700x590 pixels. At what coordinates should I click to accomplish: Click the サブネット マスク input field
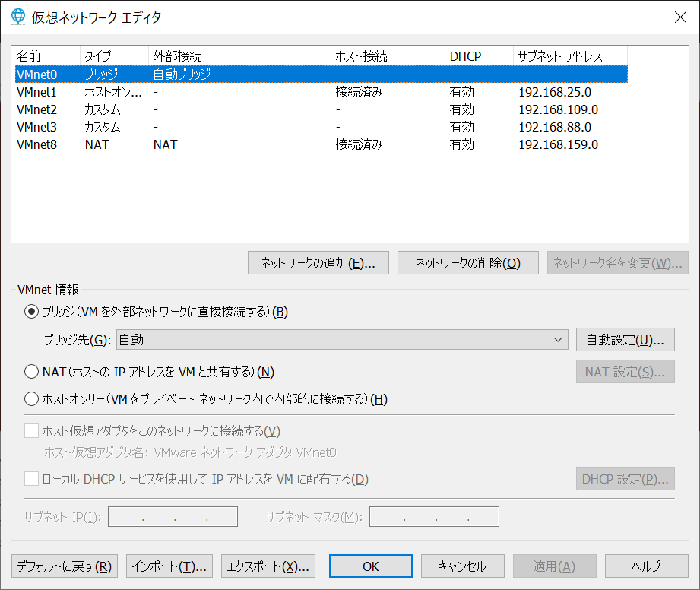434,517
